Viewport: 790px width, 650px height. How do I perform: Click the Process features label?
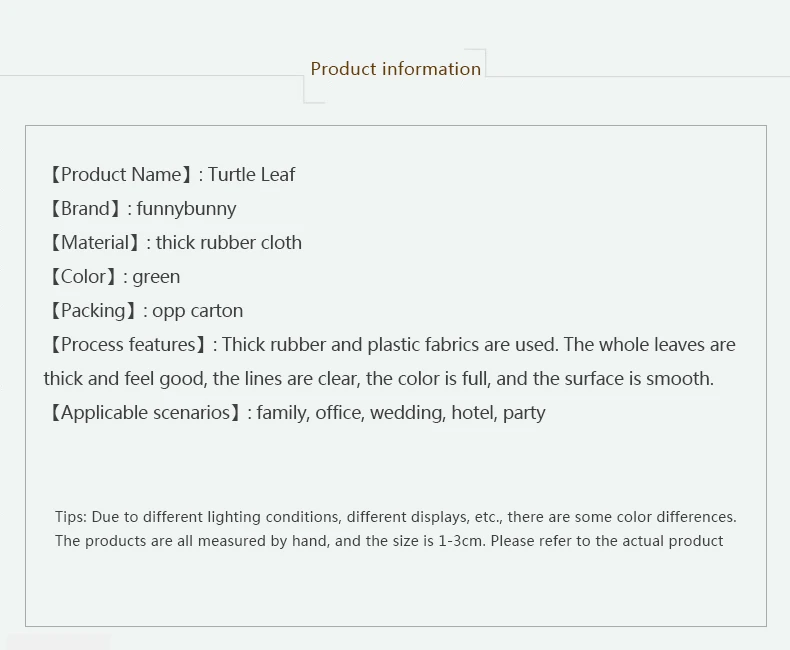[128, 345]
